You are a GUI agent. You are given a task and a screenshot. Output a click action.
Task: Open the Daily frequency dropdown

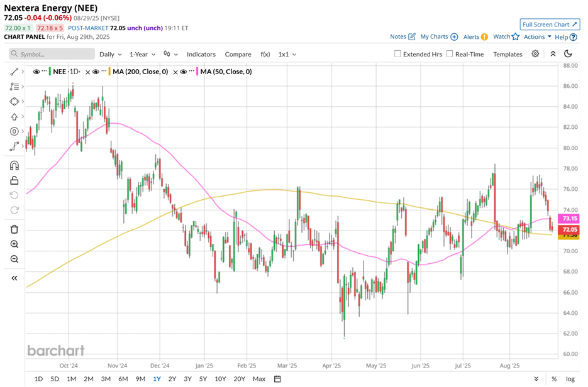[111, 54]
